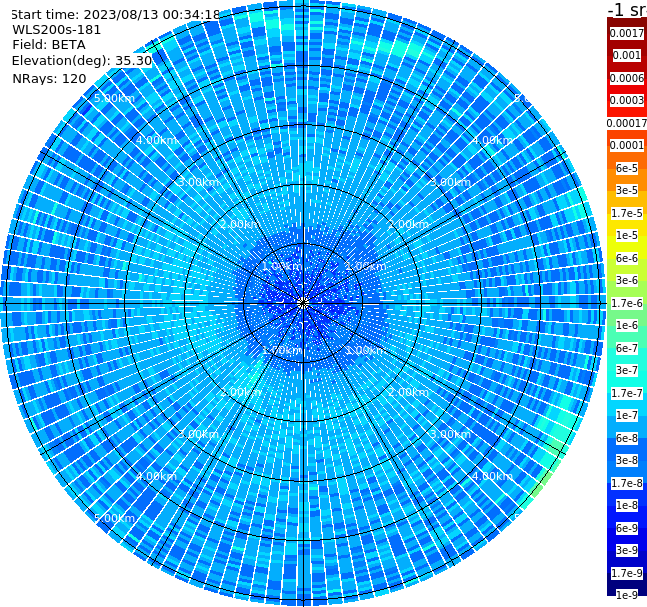Click the '6e-8' colorbar value
The height and width of the screenshot is (607, 647).
[x=627, y=438]
